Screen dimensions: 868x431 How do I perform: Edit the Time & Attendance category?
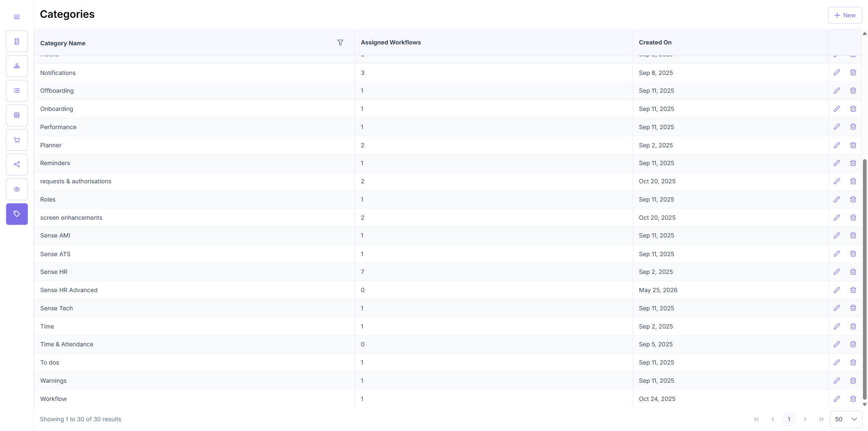837,344
